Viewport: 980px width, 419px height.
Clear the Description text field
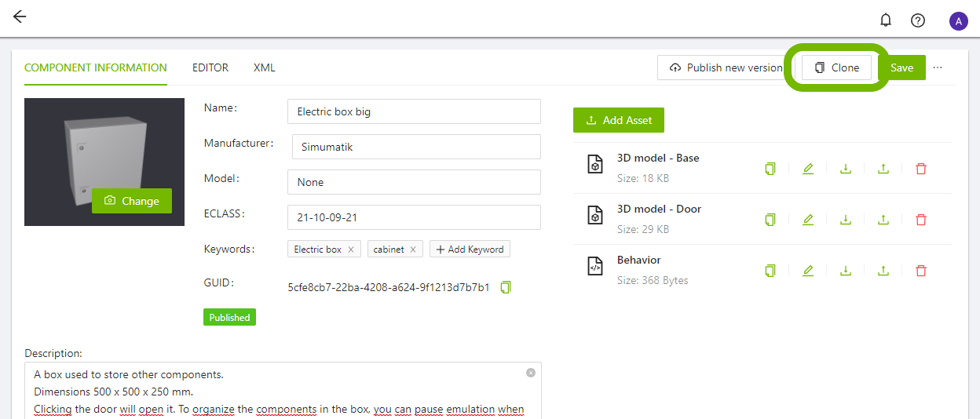(x=531, y=373)
